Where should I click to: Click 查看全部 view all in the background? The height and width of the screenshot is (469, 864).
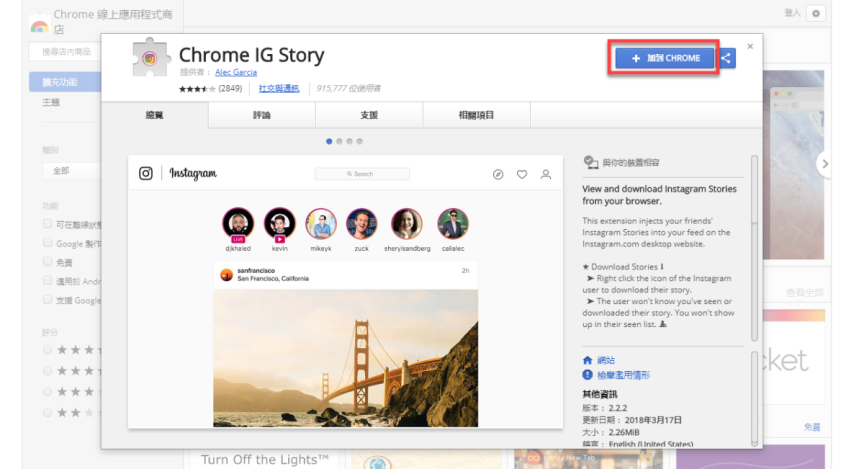pos(804,293)
